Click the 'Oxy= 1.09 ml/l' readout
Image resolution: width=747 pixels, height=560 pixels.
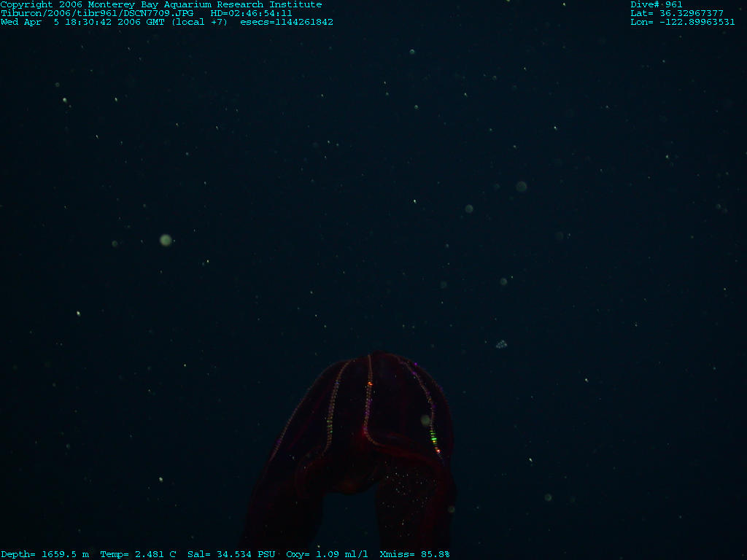(327, 554)
